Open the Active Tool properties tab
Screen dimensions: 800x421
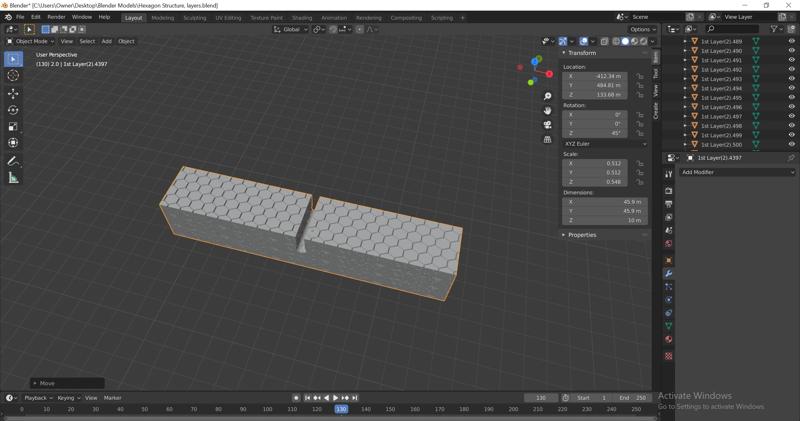pos(668,174)
